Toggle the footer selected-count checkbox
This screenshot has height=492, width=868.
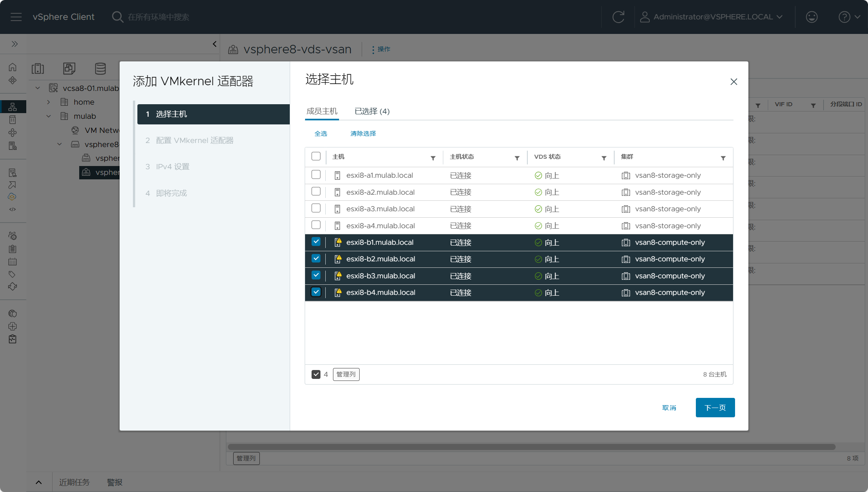[x=316, y=374]
